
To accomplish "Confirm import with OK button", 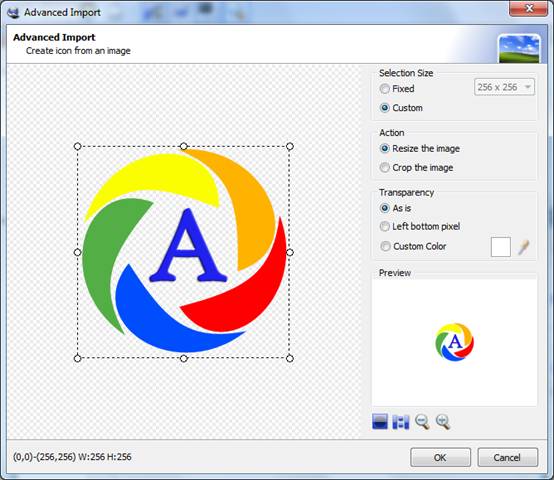I will 440,457.
